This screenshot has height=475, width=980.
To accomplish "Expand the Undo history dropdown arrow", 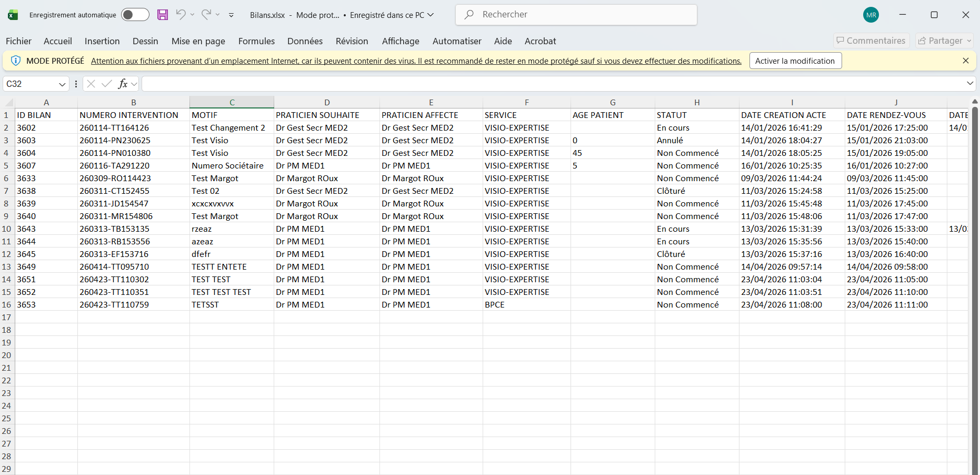I will tap(192, 15).
